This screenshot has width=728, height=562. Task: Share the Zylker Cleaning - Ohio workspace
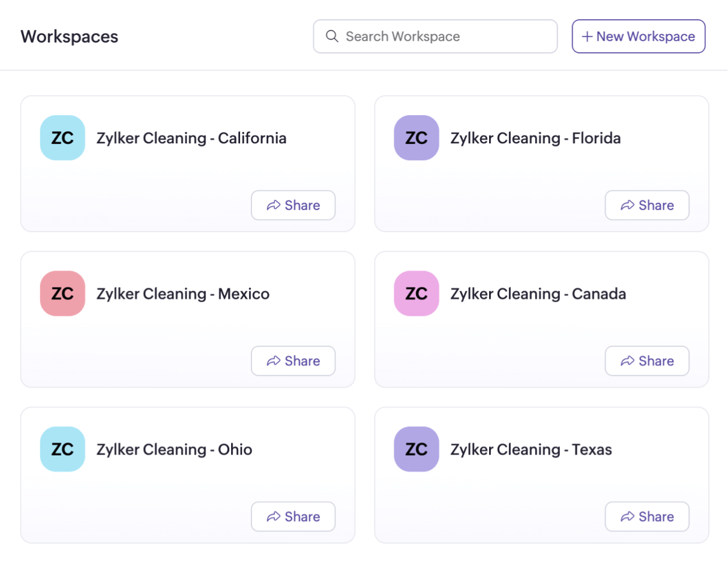coord(293,516)
